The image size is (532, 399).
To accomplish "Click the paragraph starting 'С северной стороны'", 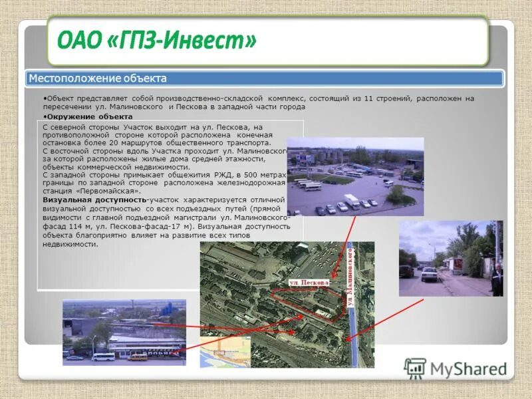I will [157, 135].
